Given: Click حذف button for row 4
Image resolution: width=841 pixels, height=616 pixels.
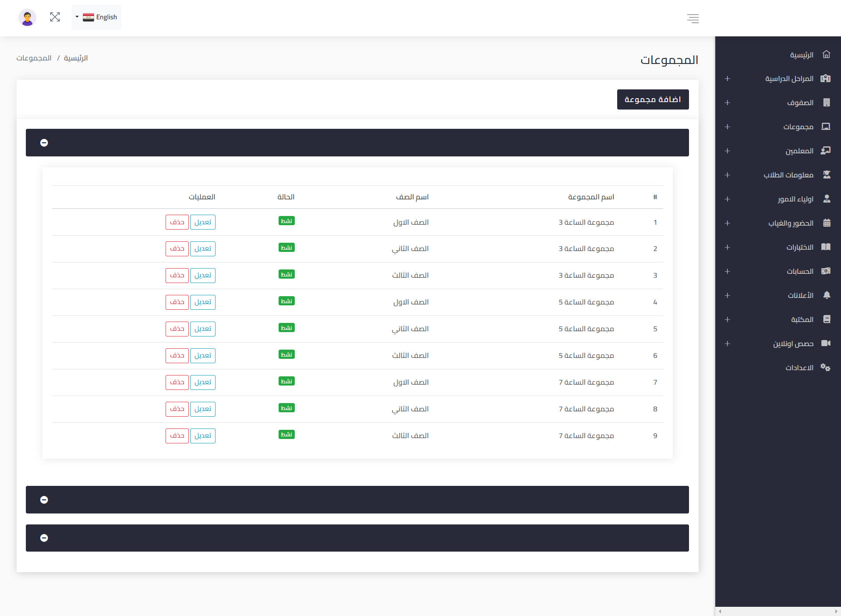Looking at the screenshot, I should click(177, 302).
